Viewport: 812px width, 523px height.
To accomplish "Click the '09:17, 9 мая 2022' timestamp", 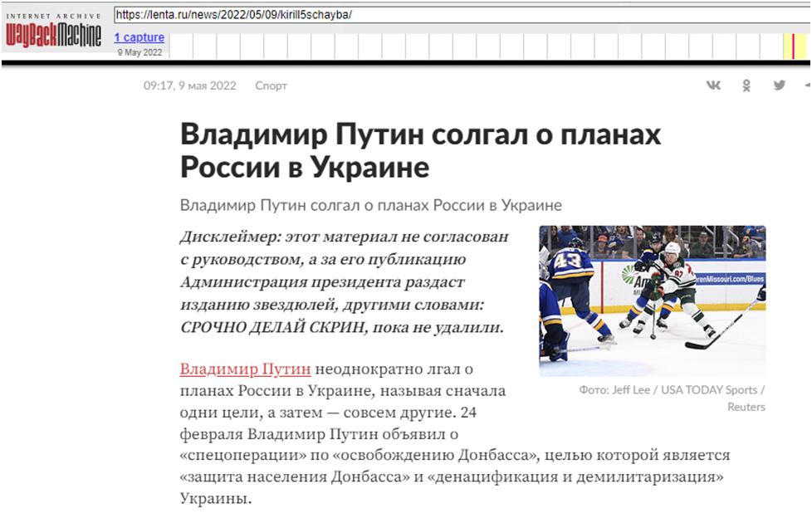I will tap(189, 86).
